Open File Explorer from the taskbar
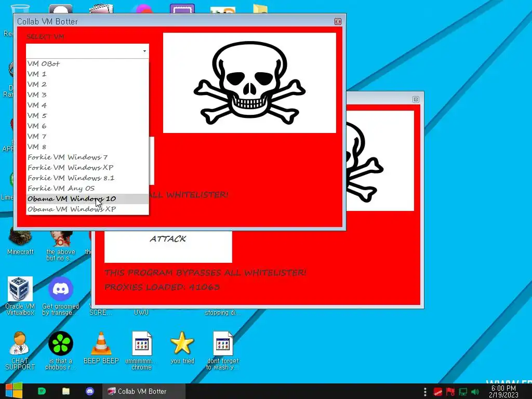Screen dimensions: 532x399 tap(66, 391)
